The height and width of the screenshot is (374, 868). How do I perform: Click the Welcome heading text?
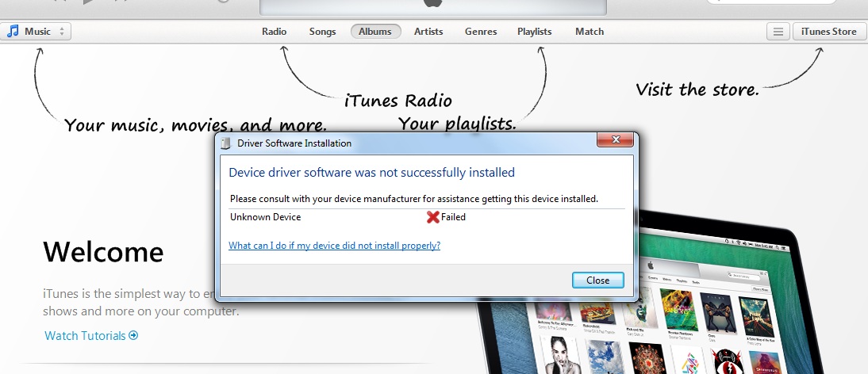pyautogui.click(x=103, y=252)
